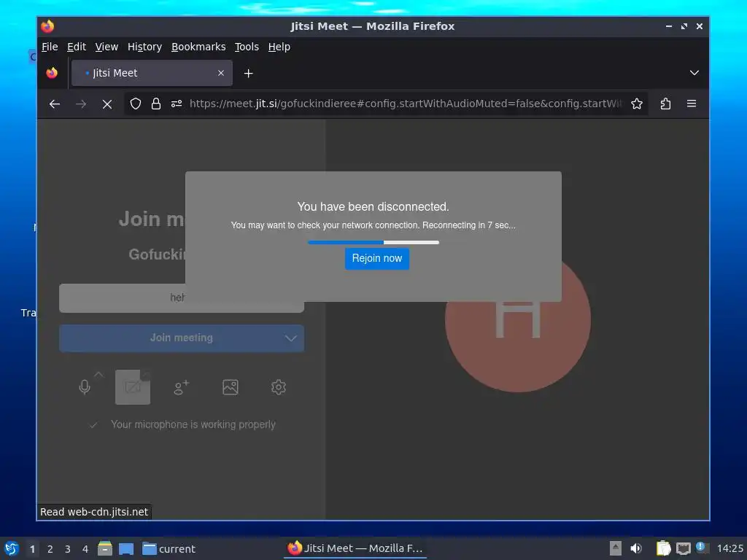Screen dimensions: 747x560
Task: Switch to workspace 3
Action: (x=68, y=549)
